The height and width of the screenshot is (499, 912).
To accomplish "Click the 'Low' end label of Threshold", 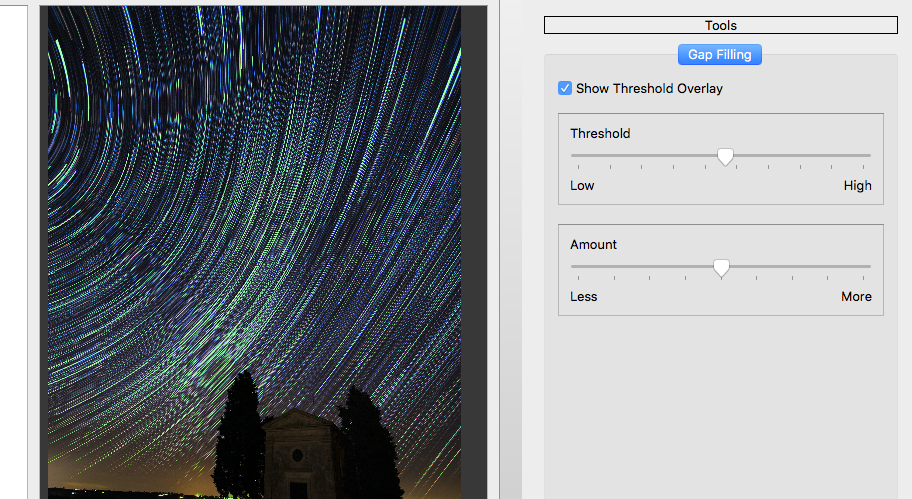I will [582, 186].
